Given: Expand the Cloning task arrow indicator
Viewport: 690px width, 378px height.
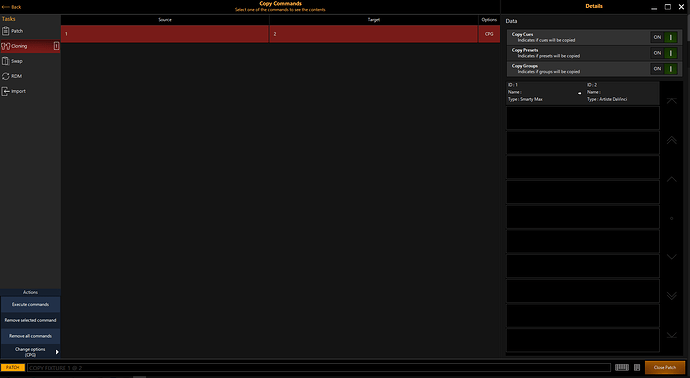Looking at the screenshot, I should [x=56, y=46].
